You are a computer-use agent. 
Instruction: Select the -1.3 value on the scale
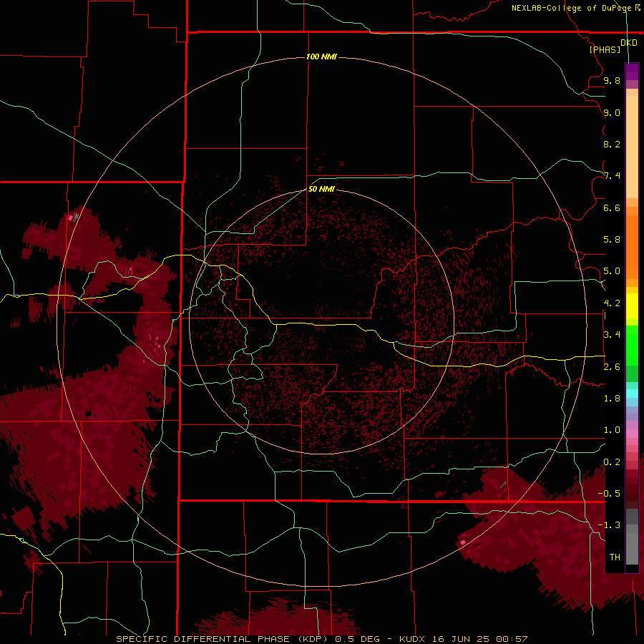pyautogui.click(x=609, y=525)
